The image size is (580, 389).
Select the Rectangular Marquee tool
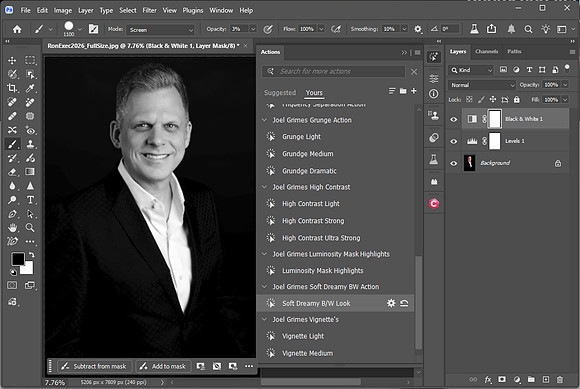pos(30,60)
